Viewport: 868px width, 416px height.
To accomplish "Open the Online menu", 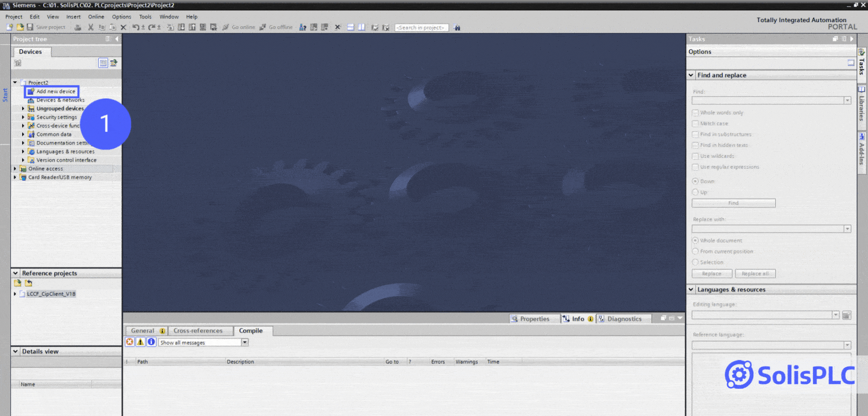I will (96, 17).
